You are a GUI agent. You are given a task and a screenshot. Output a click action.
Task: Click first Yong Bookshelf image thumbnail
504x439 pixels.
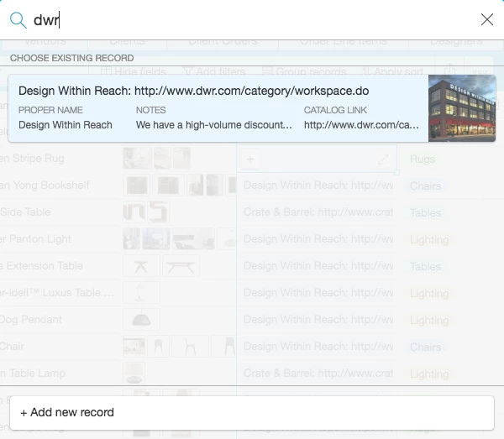coord(137,186)
